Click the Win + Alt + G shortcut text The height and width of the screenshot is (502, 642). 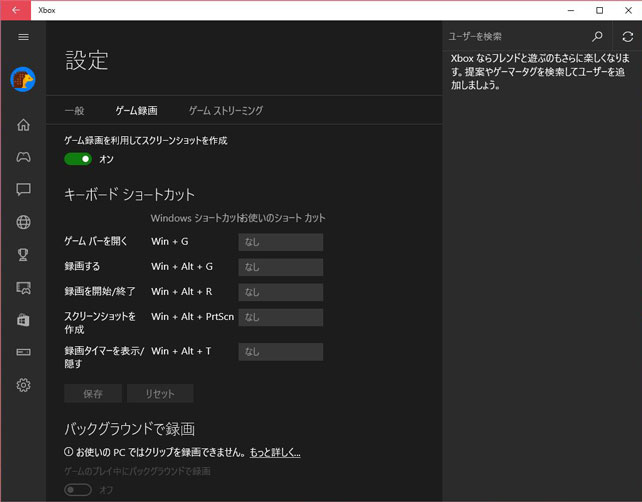click(x=182, y=267)
